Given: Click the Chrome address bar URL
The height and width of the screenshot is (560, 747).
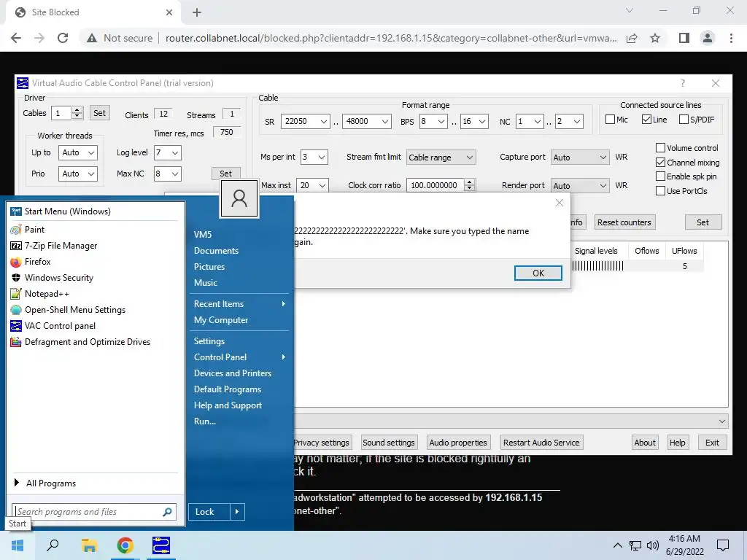Looking at the screenshot, I should click(x=391, y=38).
